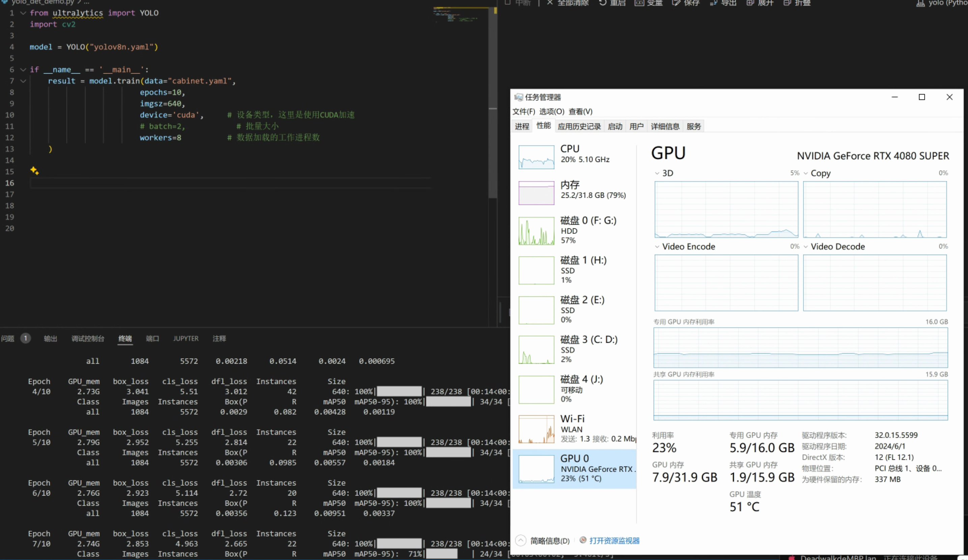Click the 全部清除 clear all icon
968x560 pixels.
click(550, 3)
